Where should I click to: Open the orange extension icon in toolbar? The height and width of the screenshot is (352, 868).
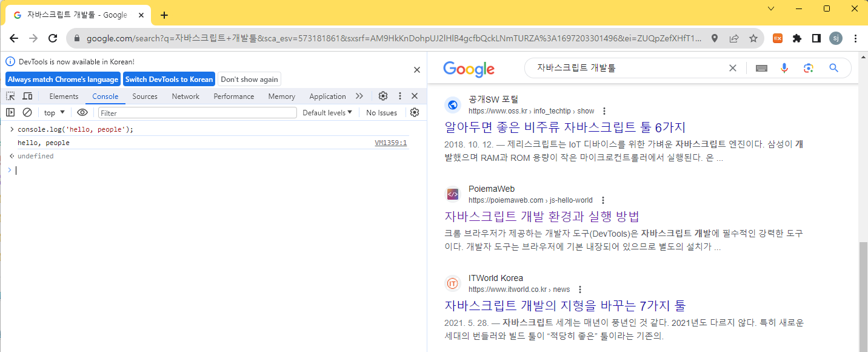(x=778, y=38)
